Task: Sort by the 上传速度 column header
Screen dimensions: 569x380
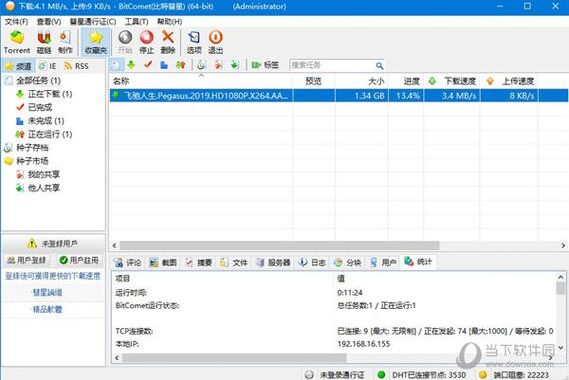Action: (x=509, y=81)
